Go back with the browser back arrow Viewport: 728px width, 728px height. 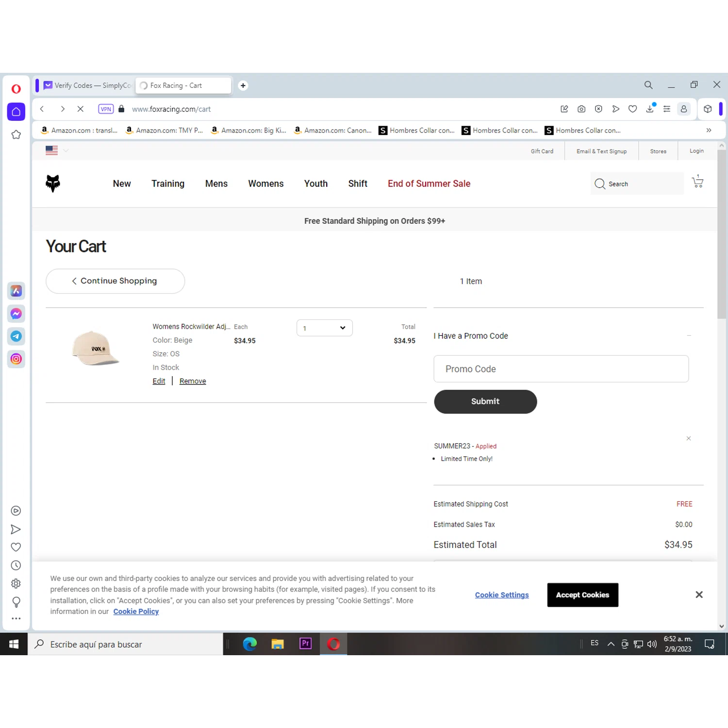point(42,109)
